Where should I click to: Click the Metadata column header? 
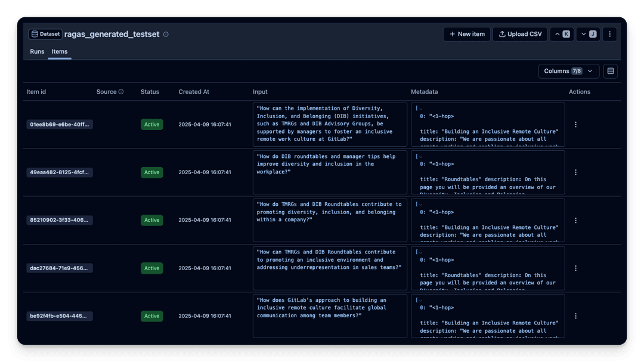pos(425,92)
